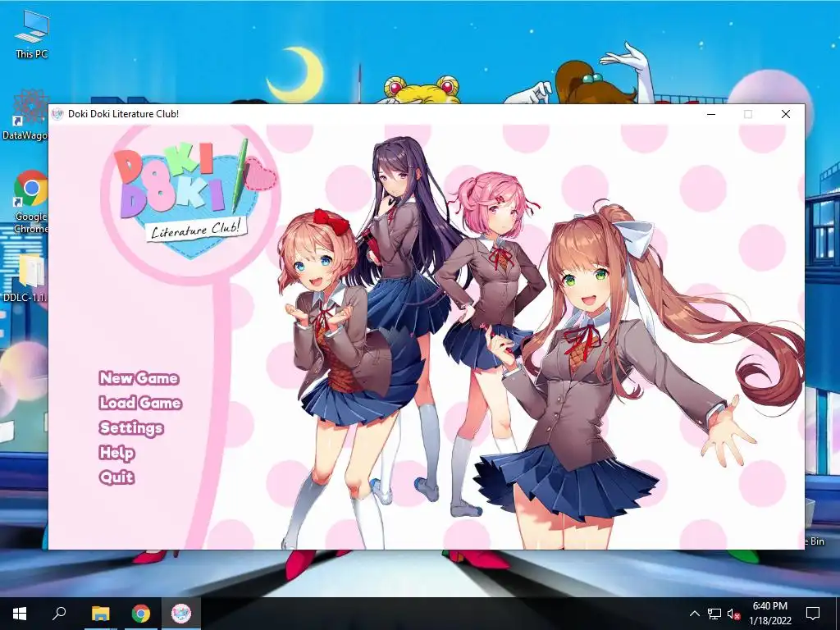Show hidden system tray icons
The image size is (840, 630).
point(694,614)
